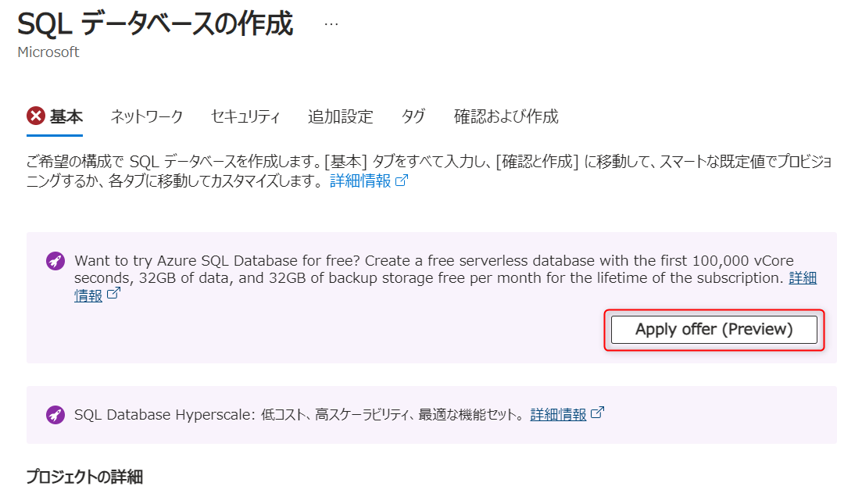Open 詳細情報 link in the free offer banner
862x504 pixels.
tap(803, 278)
